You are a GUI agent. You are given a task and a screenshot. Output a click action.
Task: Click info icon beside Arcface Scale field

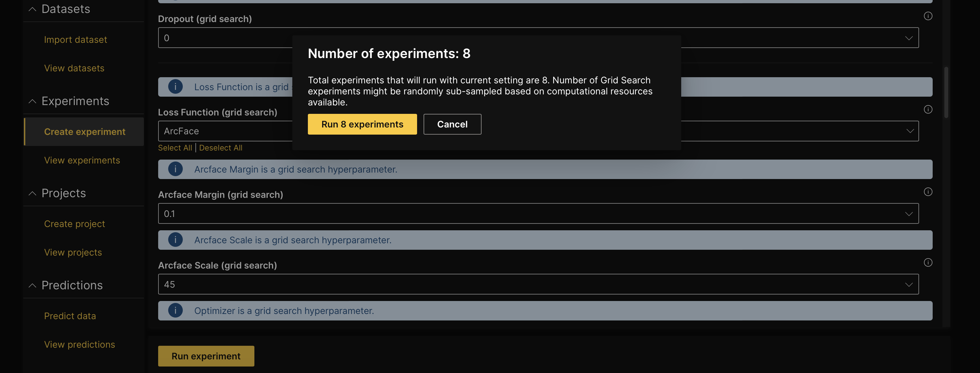coord(928,263)
